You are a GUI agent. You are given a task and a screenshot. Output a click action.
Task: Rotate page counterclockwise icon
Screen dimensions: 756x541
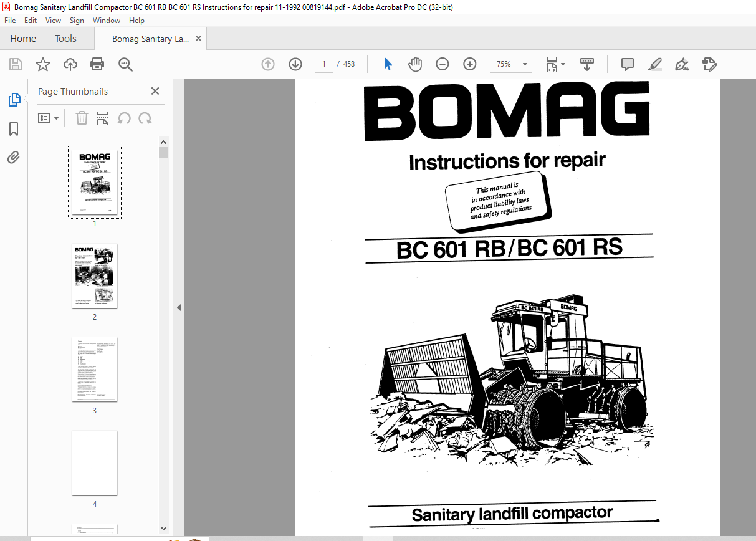coord(124,118)
